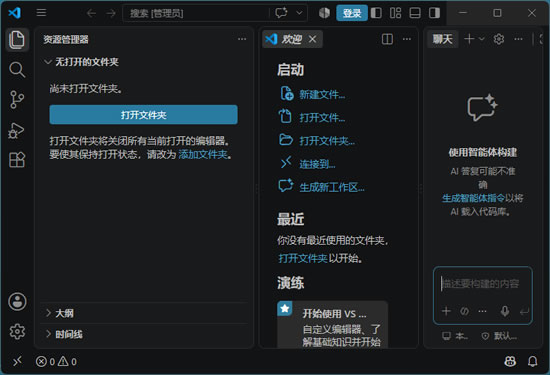Open Explorer panel more actions menu
The image size is (550, 375).
[242, 39]
